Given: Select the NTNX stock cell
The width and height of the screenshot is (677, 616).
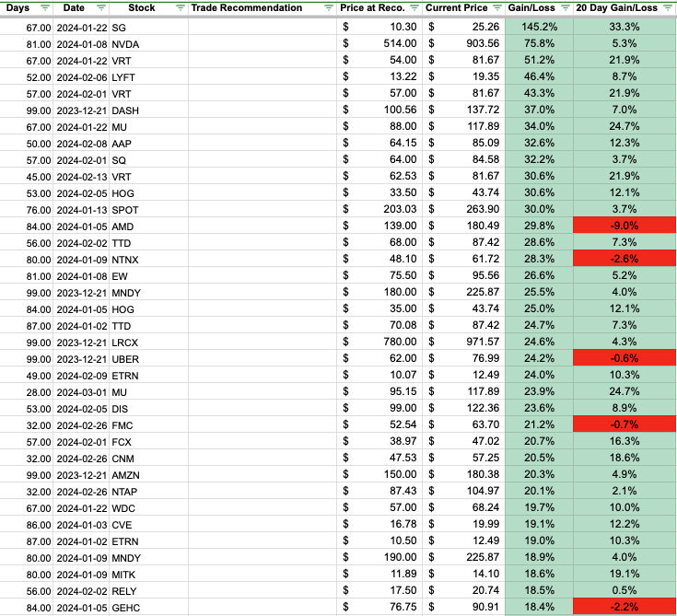Looking at the screenshot, I should pos(149,260).
